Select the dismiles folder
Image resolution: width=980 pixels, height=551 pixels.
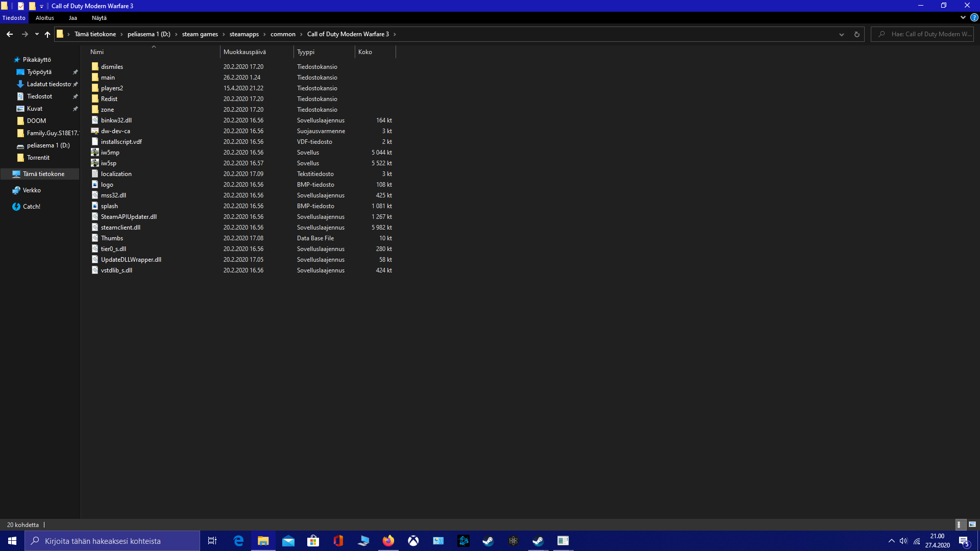click(x=112, y=67)
